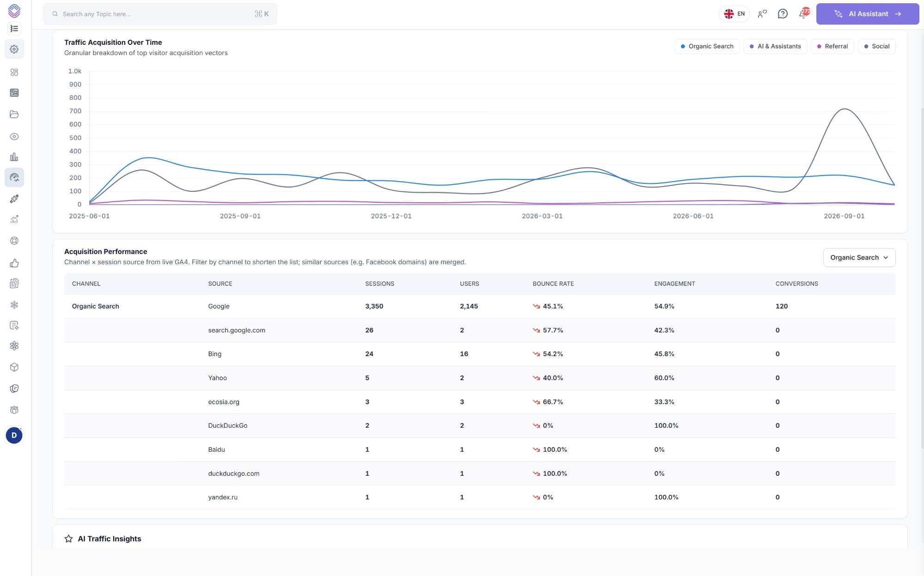The height and width of the screenshot is (576, 924).
Task: Open the notifications bell icon
Action: coord(803,14)
